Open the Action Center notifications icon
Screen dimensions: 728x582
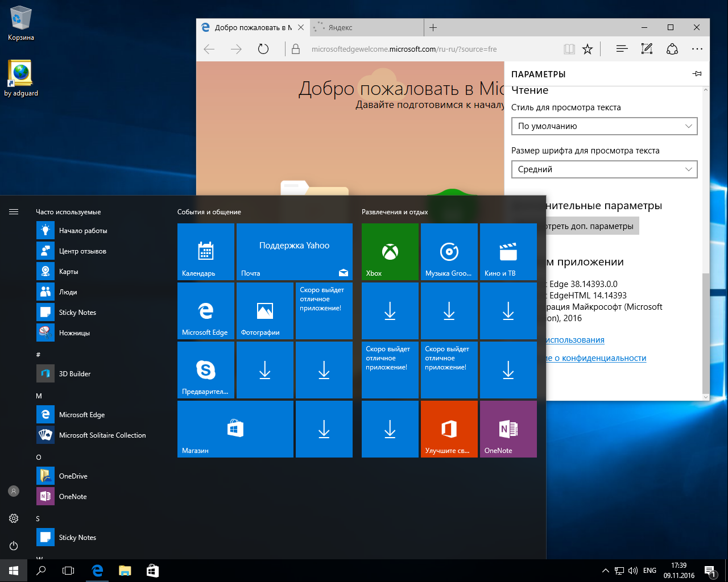(x=710, y=571)
